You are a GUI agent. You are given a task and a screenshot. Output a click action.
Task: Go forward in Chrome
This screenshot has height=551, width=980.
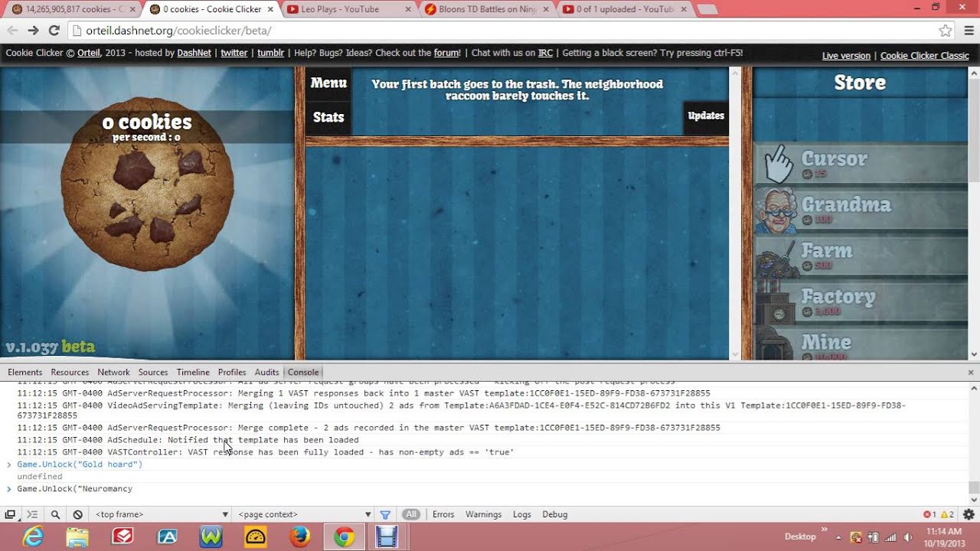33,31
